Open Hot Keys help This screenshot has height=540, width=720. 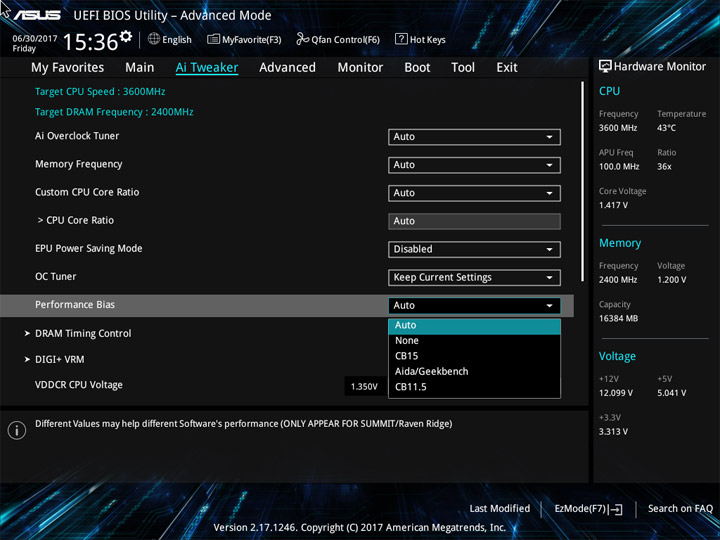tap(420, 39)
